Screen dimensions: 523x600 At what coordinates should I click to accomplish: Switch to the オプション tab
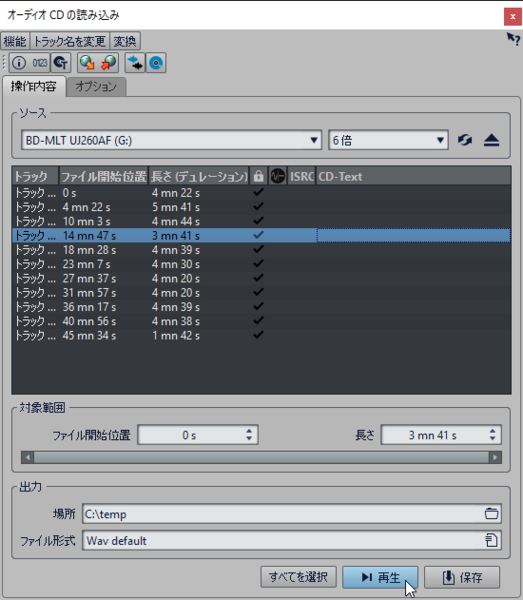click(x=96, y=86)
